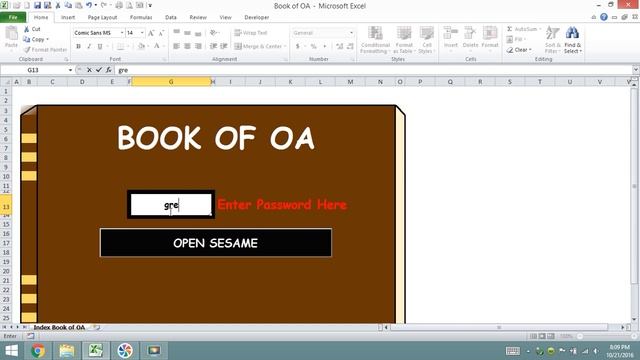Toggle Underline formatting
The image size is (640, 360).
[100, 47]
